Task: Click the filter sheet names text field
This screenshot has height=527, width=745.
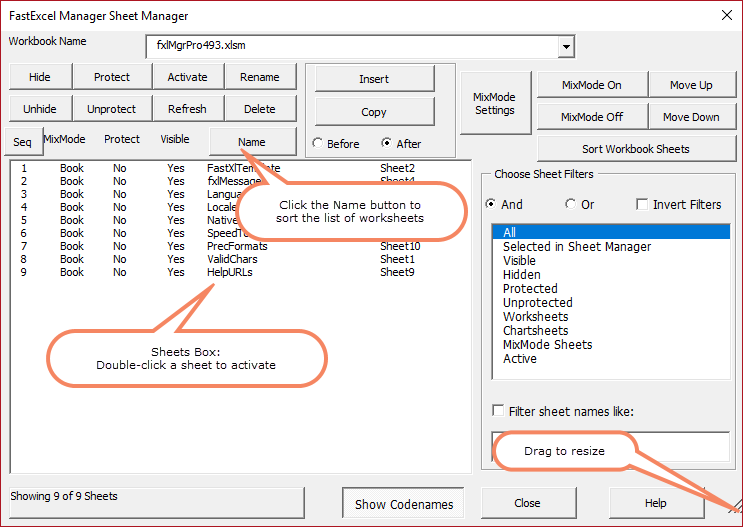Action: 611,447
